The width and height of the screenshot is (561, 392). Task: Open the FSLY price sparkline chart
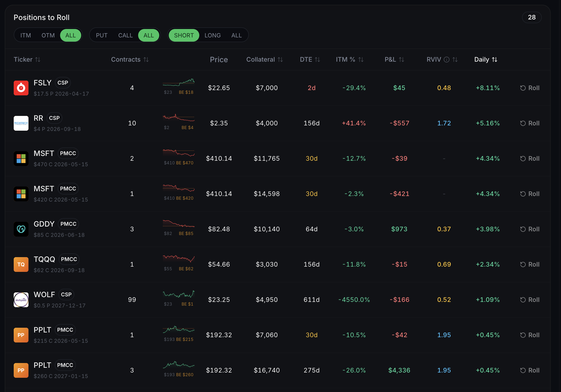pyautogui.click(x=179, y=82)
